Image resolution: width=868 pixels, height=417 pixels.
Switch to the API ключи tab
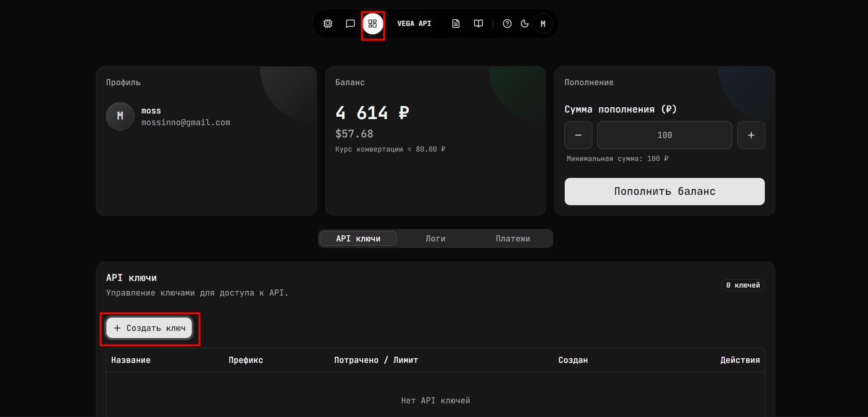[x=358, y=239]
